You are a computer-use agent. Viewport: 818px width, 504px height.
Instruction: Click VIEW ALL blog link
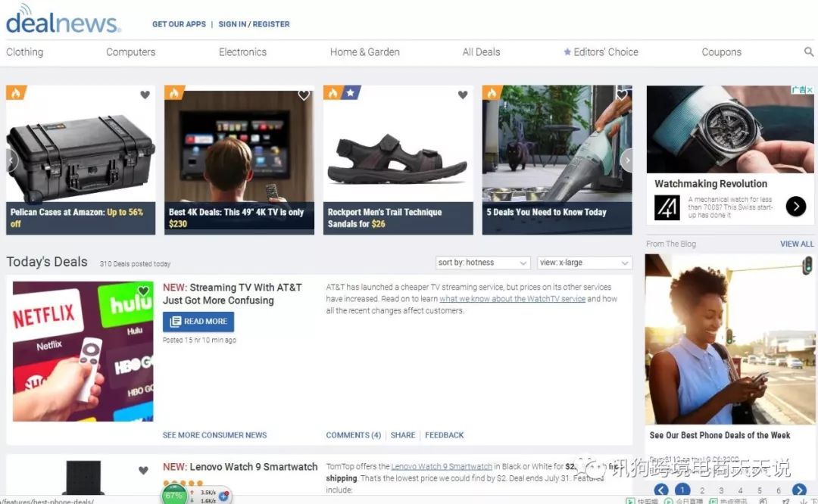point(797,244)
